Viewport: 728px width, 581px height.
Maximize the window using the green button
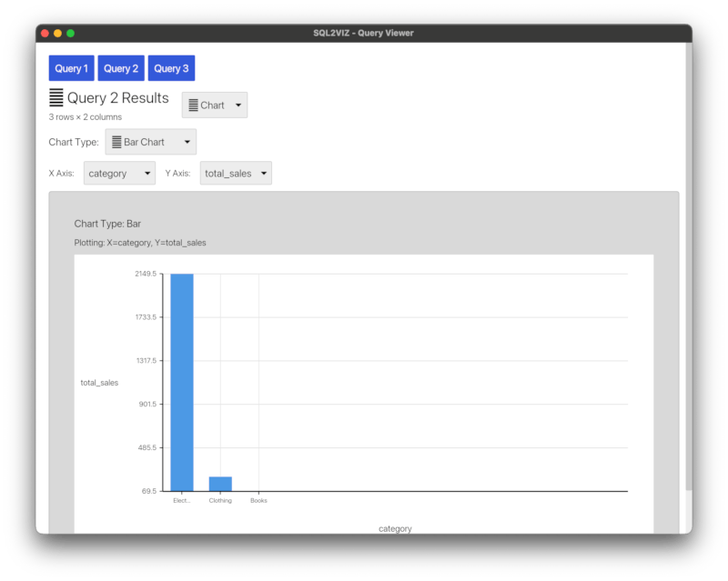71,34
